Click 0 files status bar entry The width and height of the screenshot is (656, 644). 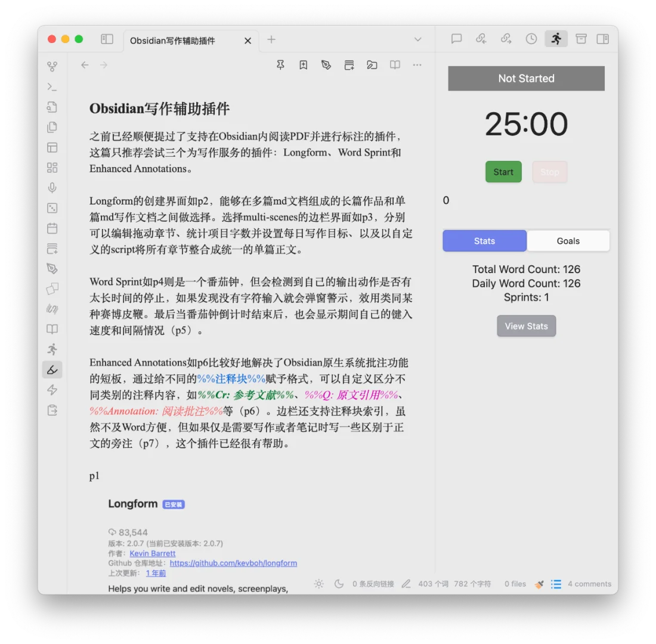coord(515,584)
